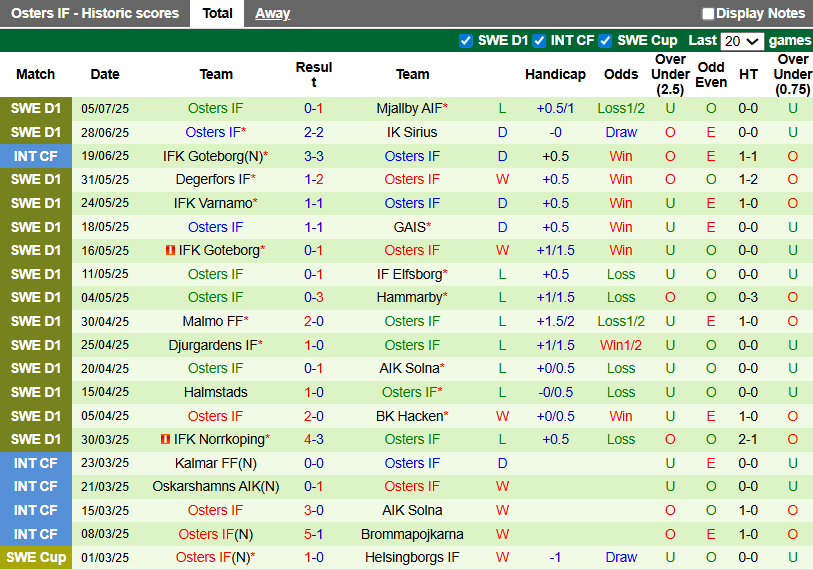Uncheck the INT CF filter checkbox

point(539,40)
